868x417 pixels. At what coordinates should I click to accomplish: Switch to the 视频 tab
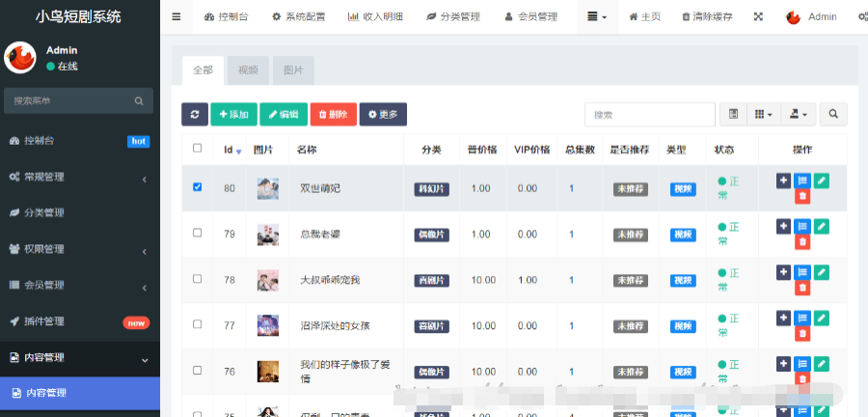(248, 70)
